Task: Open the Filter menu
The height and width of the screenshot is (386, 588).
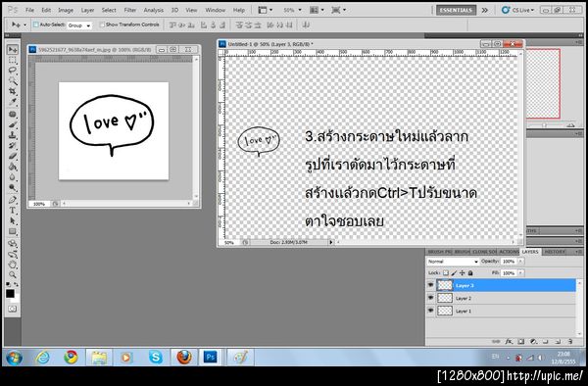Action: tap(129, 10)
